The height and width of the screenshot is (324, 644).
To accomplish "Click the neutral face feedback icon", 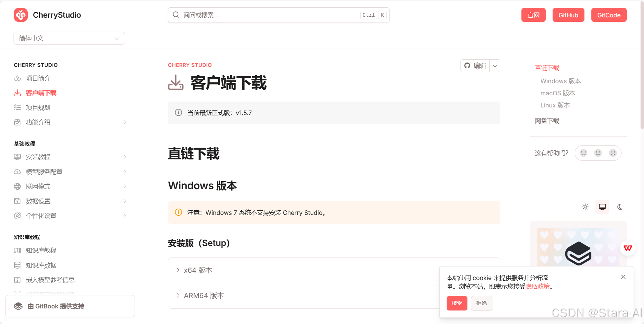I will click(598, 153).
